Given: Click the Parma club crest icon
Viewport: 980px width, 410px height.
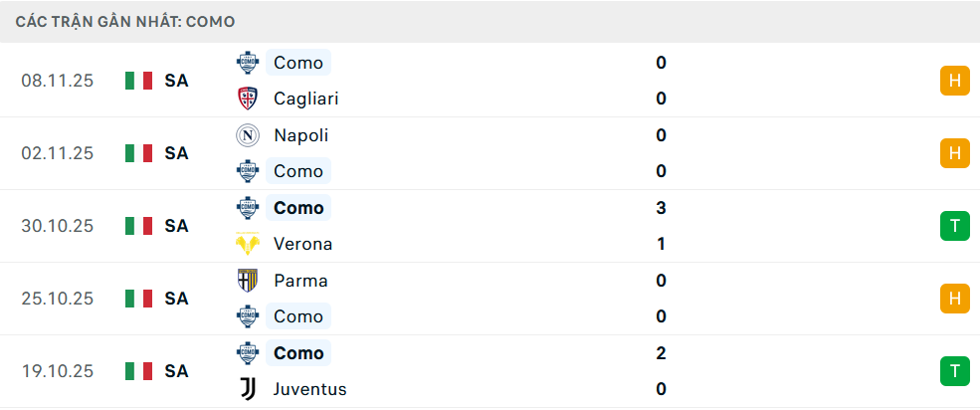Looking at the screenshot, I should tap(247, 281).
